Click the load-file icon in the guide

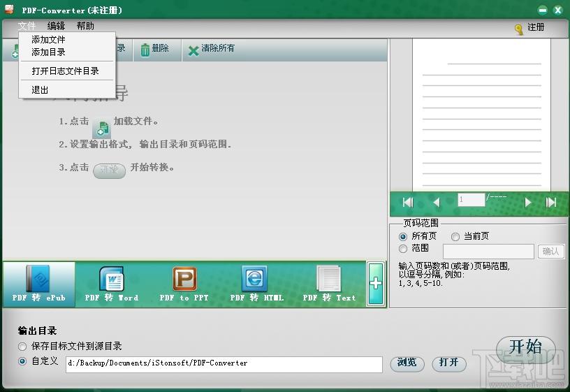point(101,129)
